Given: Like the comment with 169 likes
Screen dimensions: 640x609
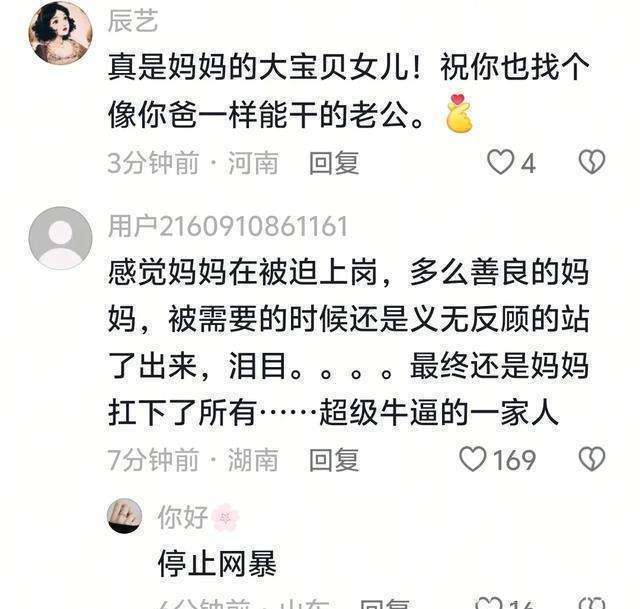Looking at the screenshot, I should coord(473,459).
